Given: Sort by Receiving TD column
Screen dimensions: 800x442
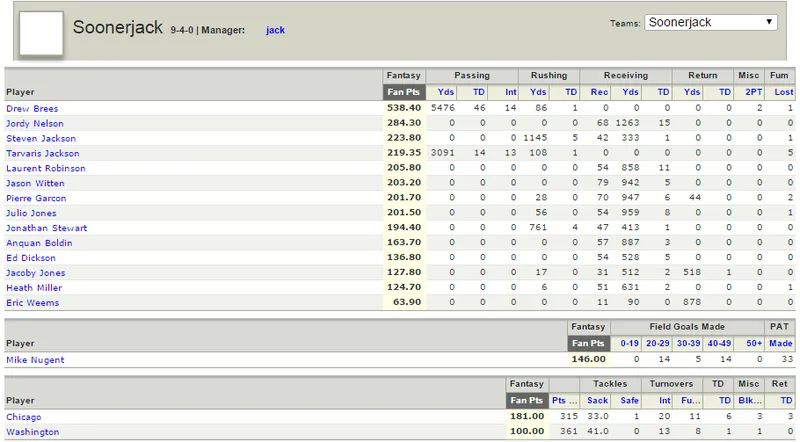Looking at the screenshot, I should 663,92.
